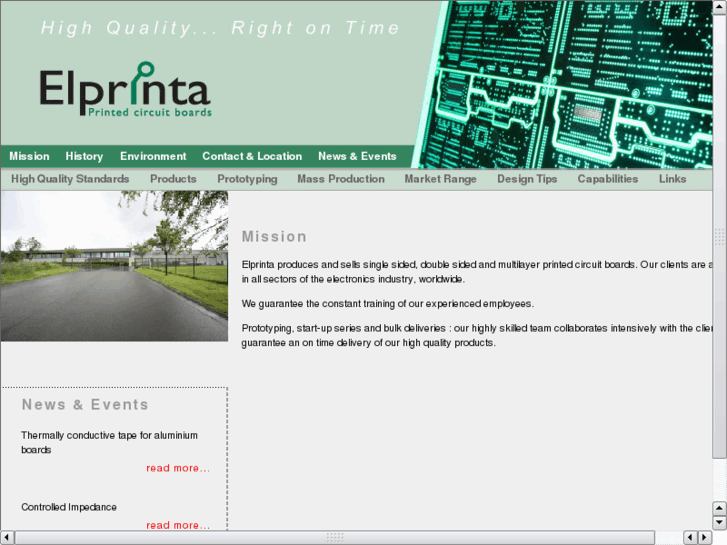Click the horizontal scroll left arrow at far left

pyautogui.click(x=6, y=538)
